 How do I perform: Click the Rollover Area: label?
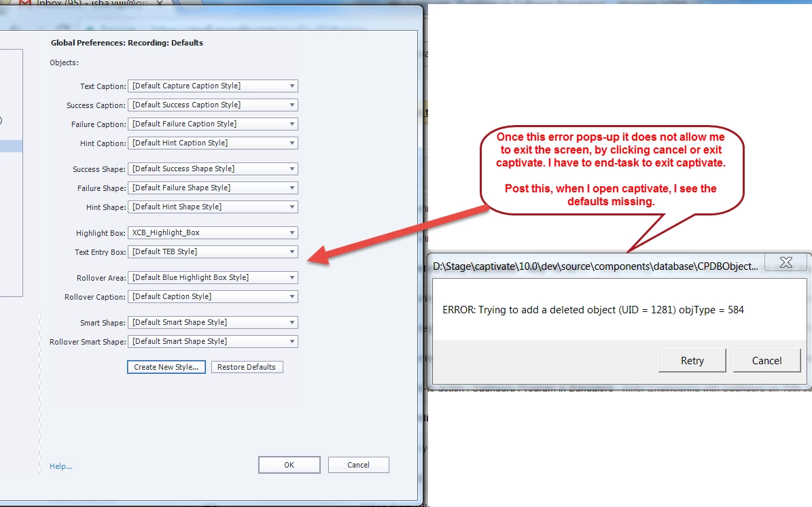(101, 278)
